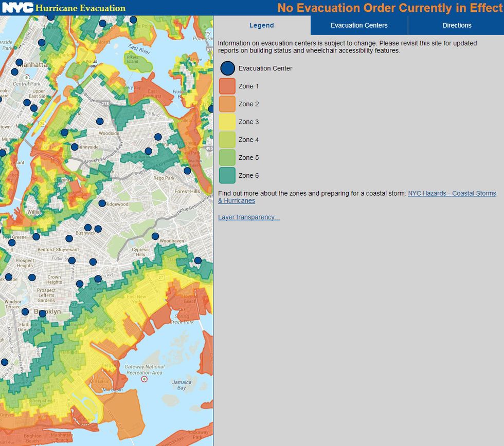Expand the Layer transparency option
504x446 pixels.
[249, 217]
